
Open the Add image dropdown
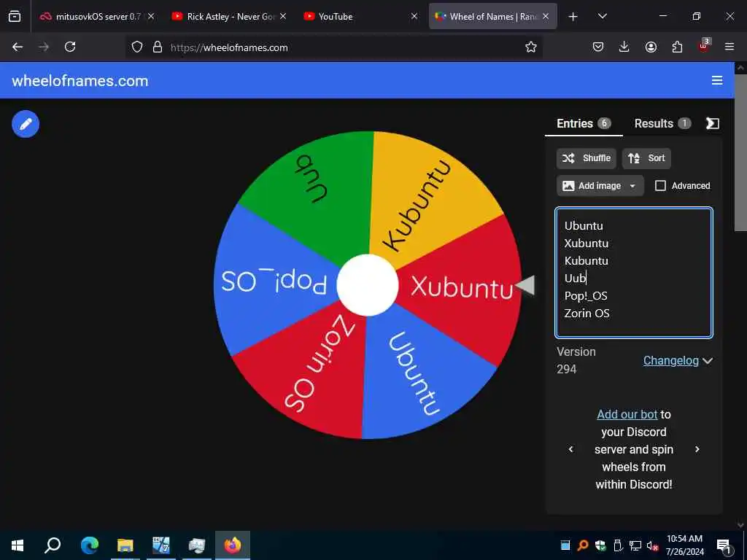(x=600, y=186)
